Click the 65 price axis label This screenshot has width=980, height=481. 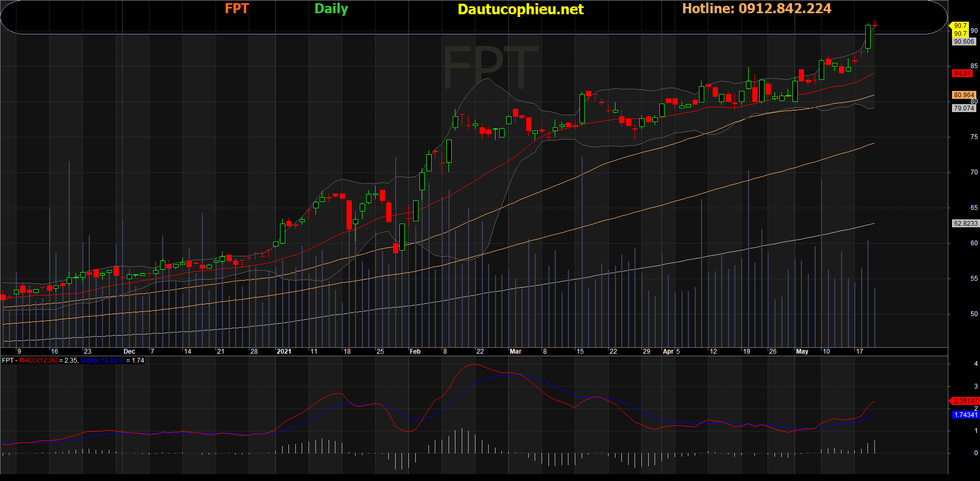point(974,208)
